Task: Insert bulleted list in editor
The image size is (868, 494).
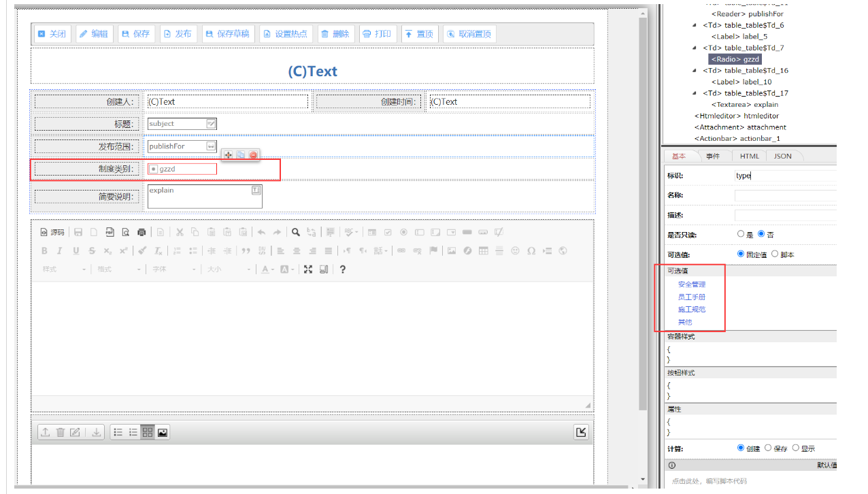Action: point(193,250)
